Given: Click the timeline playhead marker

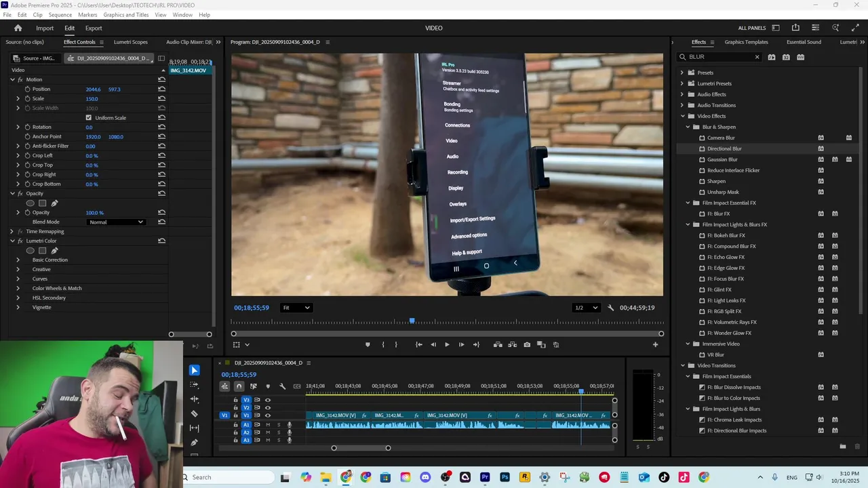Looking at the screenshot, I should 581,391.
